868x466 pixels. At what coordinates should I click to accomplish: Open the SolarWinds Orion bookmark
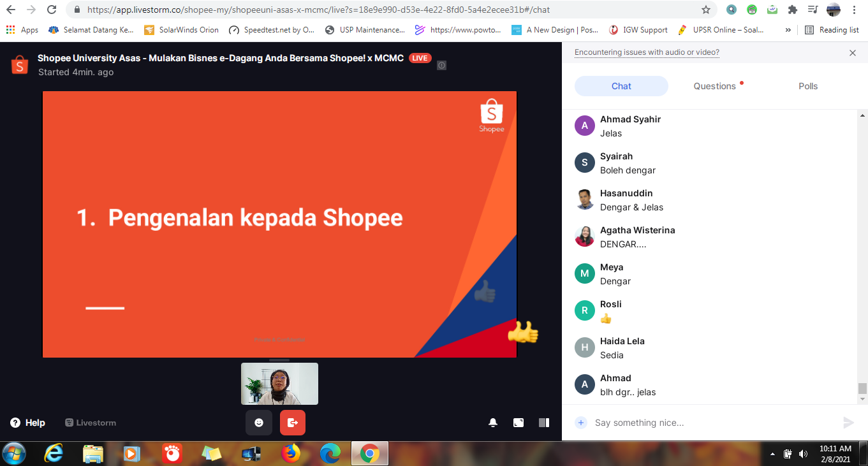pos(182,30)
